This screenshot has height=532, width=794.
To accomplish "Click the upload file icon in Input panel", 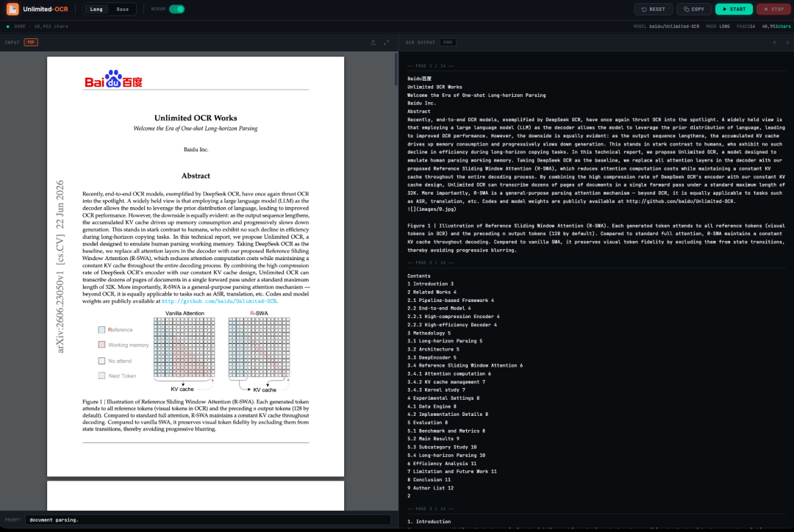I will coord(373,43).
